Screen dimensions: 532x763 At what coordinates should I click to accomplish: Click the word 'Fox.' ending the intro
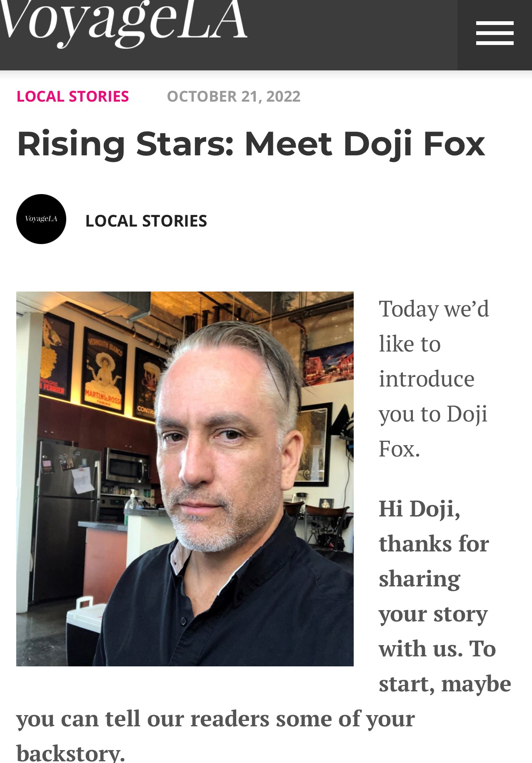pyautogui.click(x=400, y=449)
